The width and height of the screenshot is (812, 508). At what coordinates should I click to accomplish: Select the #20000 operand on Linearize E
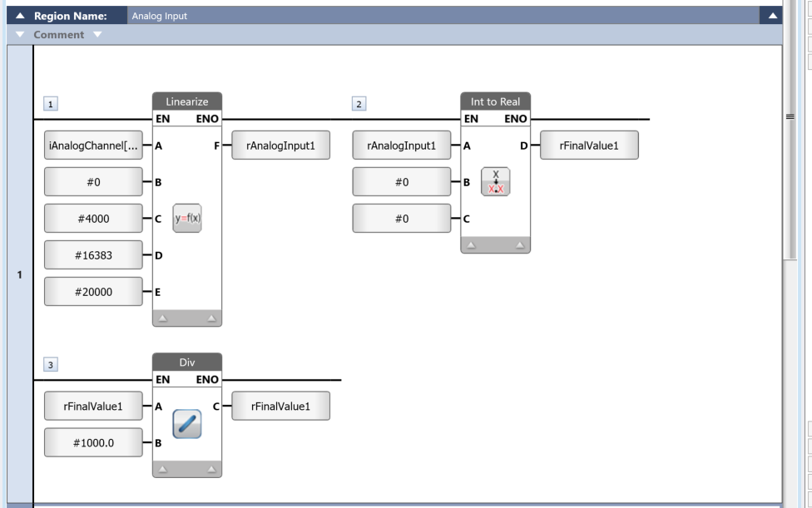[93, 292]
